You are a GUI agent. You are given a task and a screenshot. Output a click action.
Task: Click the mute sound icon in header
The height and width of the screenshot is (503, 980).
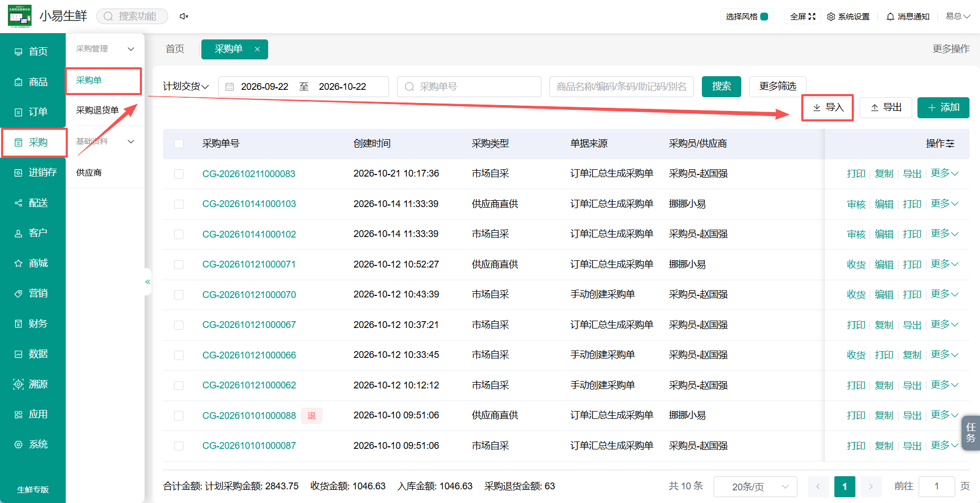click(183, 16)
